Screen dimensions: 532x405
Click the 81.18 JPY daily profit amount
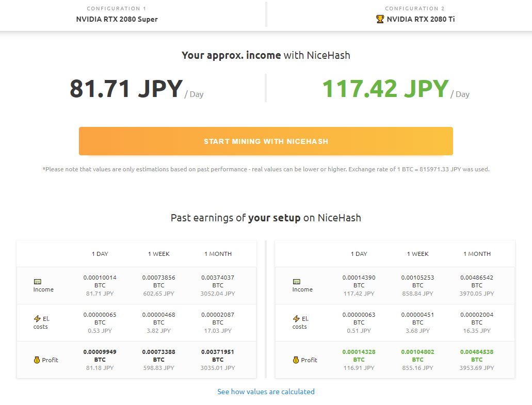tap(100, 368)
